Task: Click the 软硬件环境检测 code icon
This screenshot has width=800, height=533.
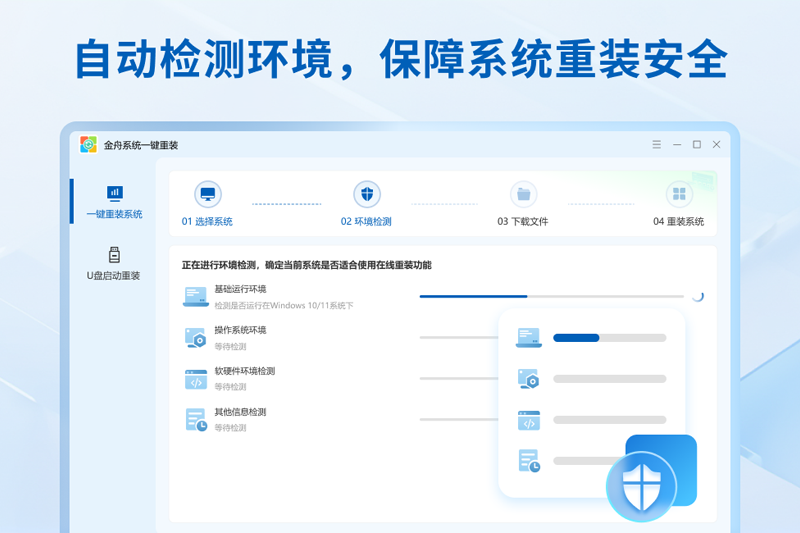Action: [x=195, y=379]
